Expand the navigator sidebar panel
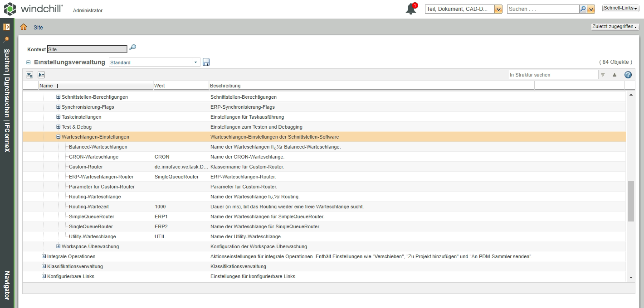The image size is (644, 308). pyautogui.click(x=6, y=27)
